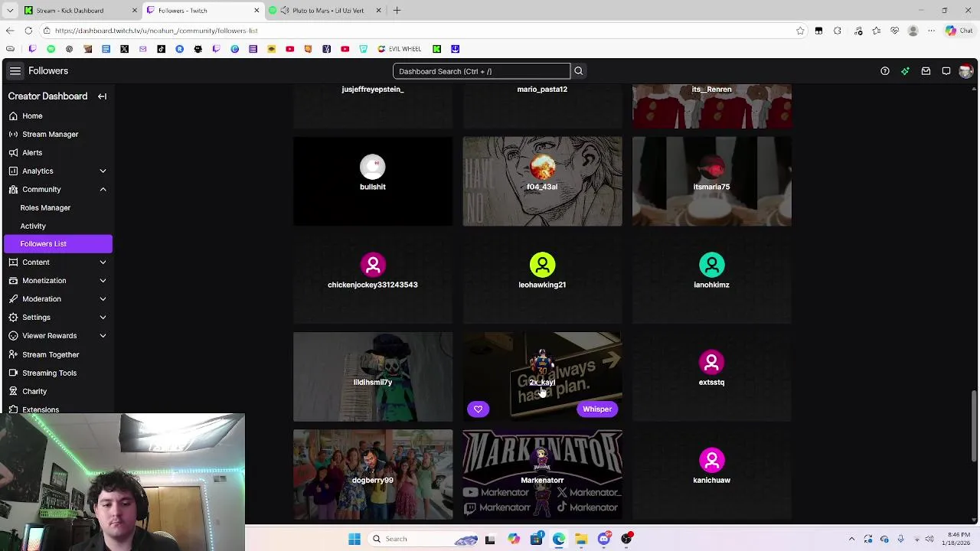This screenshot has width=980, height=551.
Task: Open browser settings ellipsis menu
Action: pyautogui.click(x=932, y=31)
